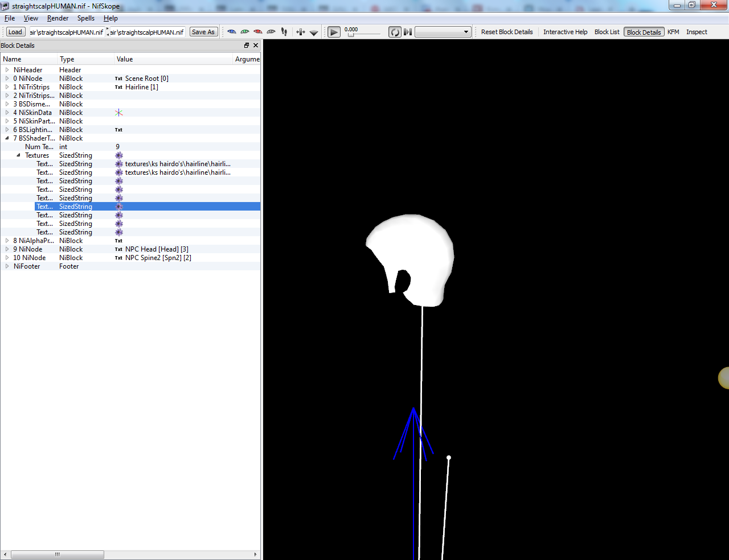This screenshot has width=729, height=560.
Task: Click the Txt icon beside Hairline [1]
Action: coord(118,87)
